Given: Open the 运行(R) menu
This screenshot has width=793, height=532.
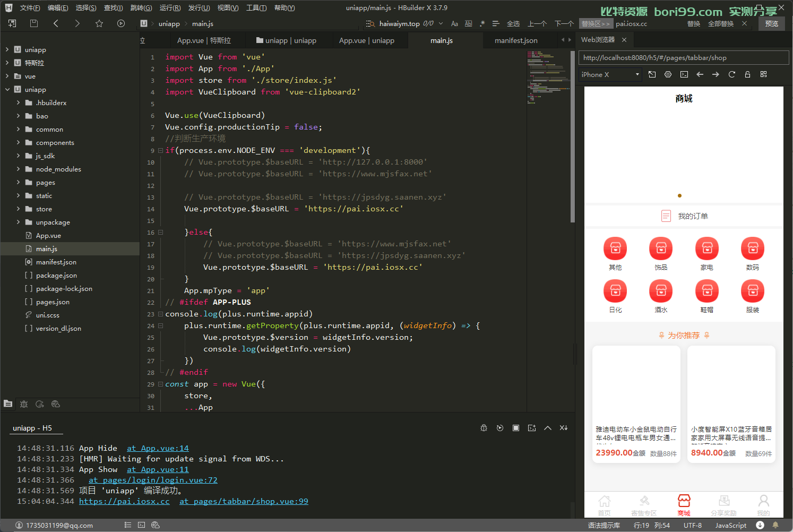Looking at the screenshot, I should pos(170,7).
